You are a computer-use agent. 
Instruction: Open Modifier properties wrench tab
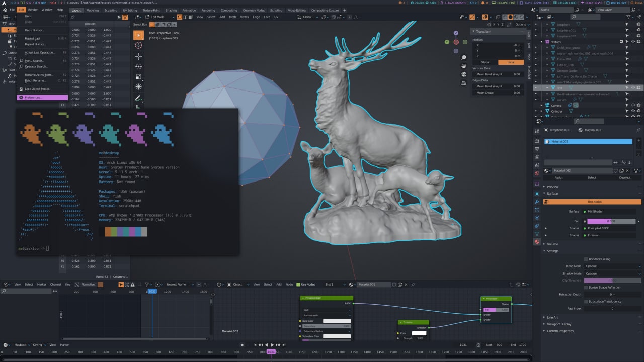(537, 202)
